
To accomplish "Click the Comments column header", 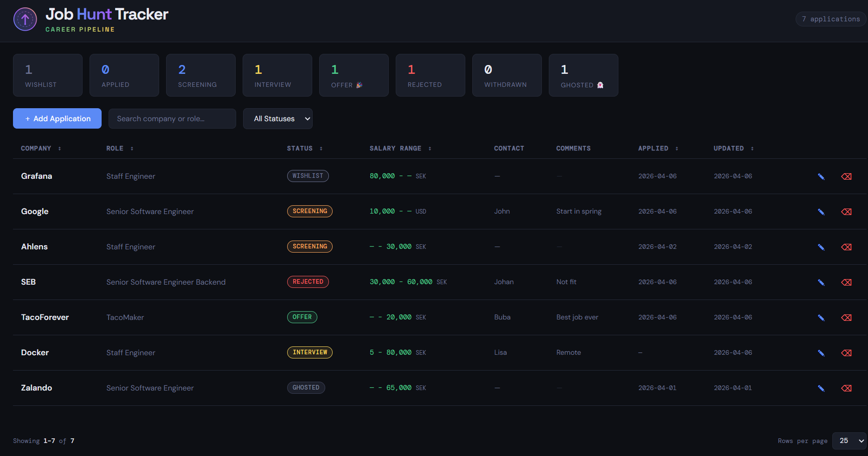I will 573,149.
